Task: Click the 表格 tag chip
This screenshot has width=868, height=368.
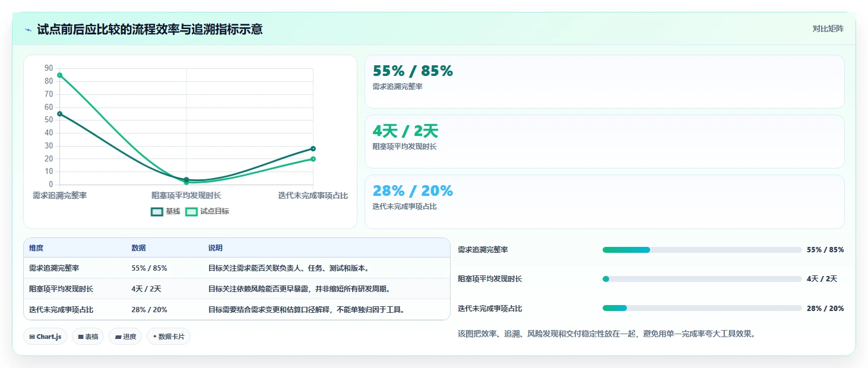Action: 88,337
